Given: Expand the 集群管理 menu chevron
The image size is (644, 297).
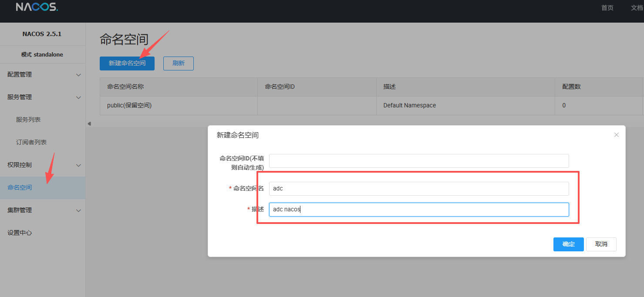Looking at the screenshot, I should click(78, 210).
